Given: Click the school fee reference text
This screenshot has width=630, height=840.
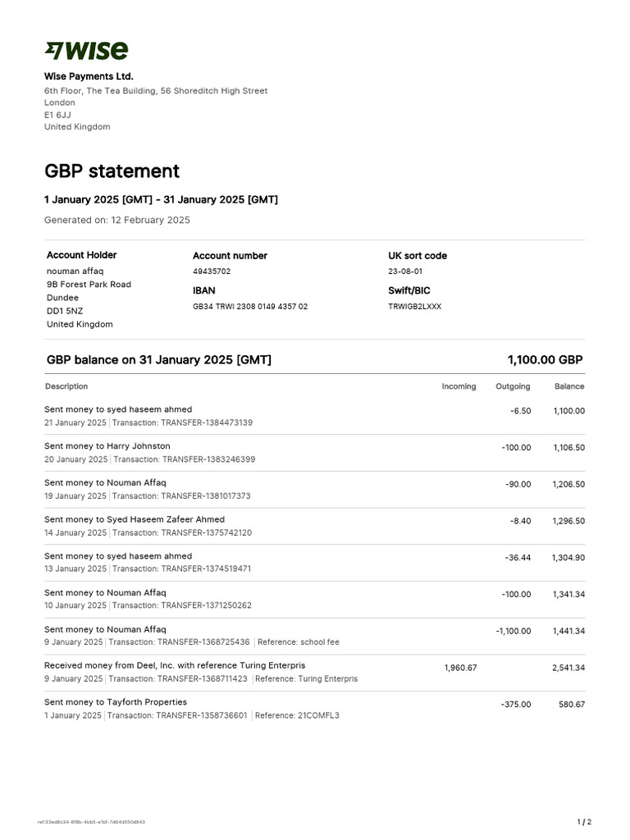Looking at the screenshot, I should point(320,641).
